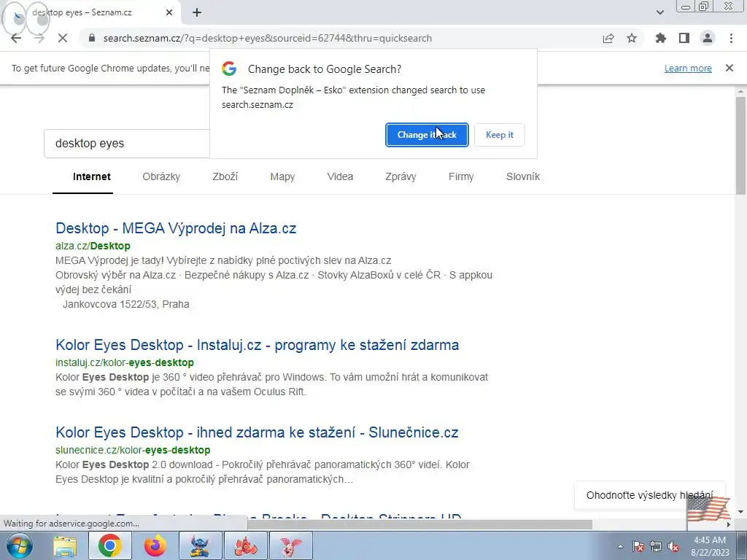Click the Chrome icon in the taskbar

109,545
